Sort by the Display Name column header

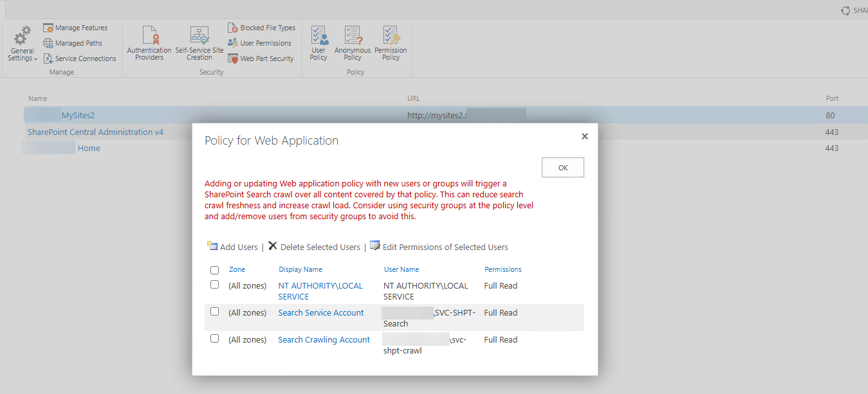300,269
